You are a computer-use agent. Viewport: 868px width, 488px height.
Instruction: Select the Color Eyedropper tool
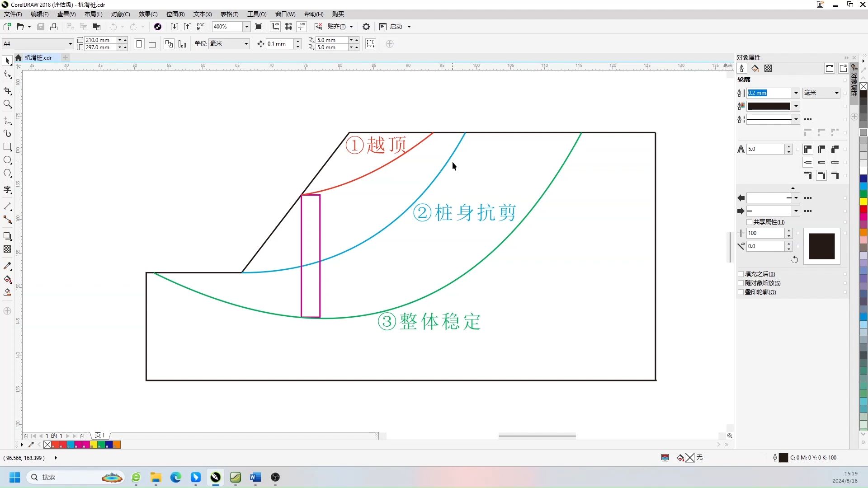click(x=7, y=266)
